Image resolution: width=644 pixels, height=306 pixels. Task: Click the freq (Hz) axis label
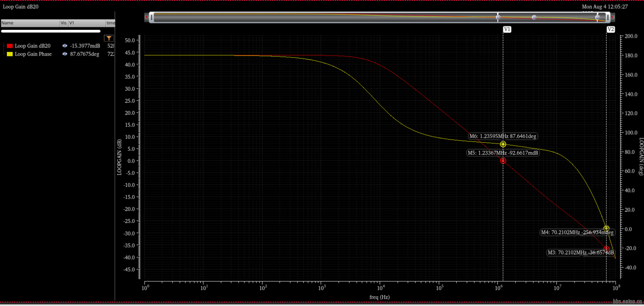coord(380,297)
